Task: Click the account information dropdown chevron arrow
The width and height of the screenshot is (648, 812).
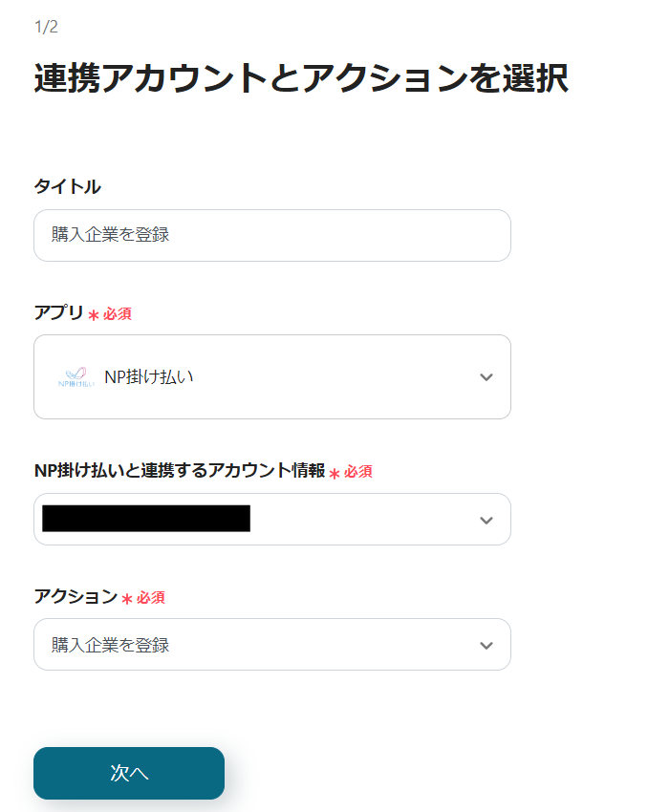Action: tap(486, 520)
